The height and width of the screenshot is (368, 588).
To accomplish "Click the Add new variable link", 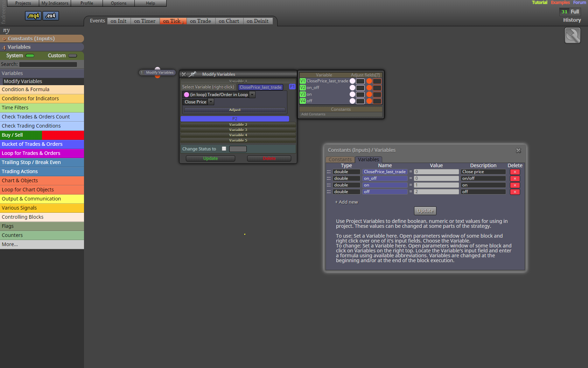I will coord(346,202).
